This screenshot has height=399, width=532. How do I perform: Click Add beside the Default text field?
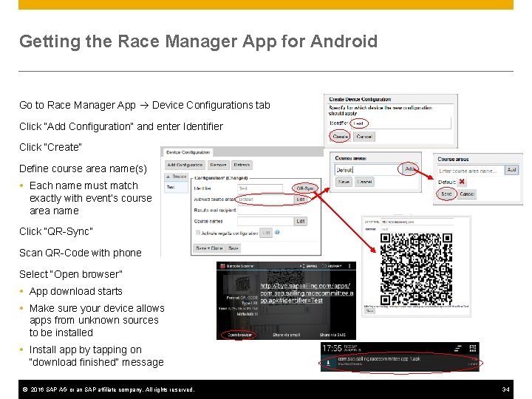409,169
